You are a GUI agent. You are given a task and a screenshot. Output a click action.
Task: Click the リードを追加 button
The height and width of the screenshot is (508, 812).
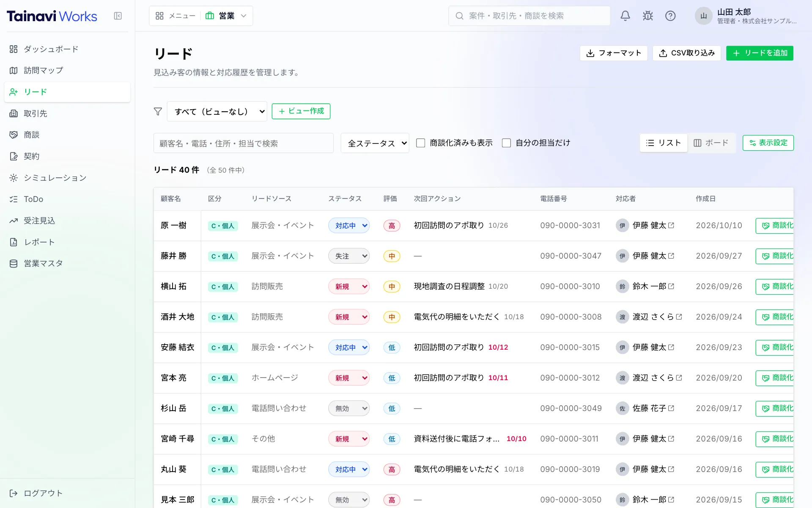(760, 53)
